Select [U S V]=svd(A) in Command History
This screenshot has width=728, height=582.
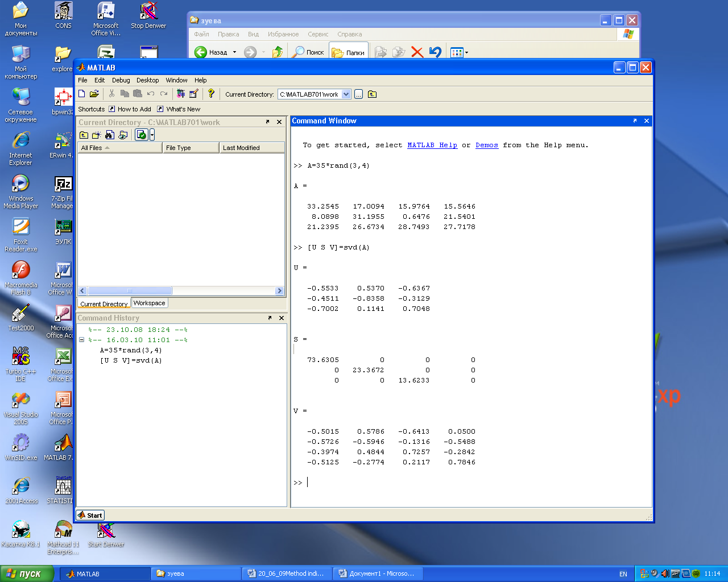(131, 360)
